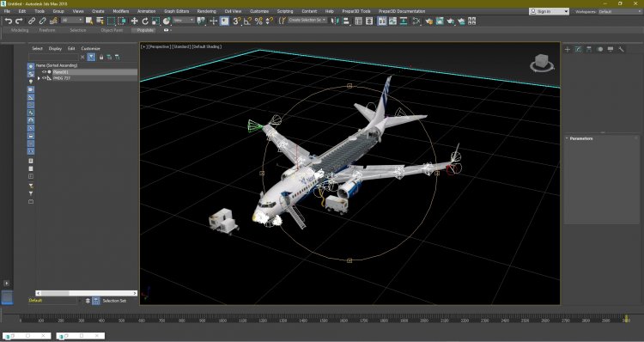Hide Plane001 using its eye icon
644x342 pixels.
point(44,72)
